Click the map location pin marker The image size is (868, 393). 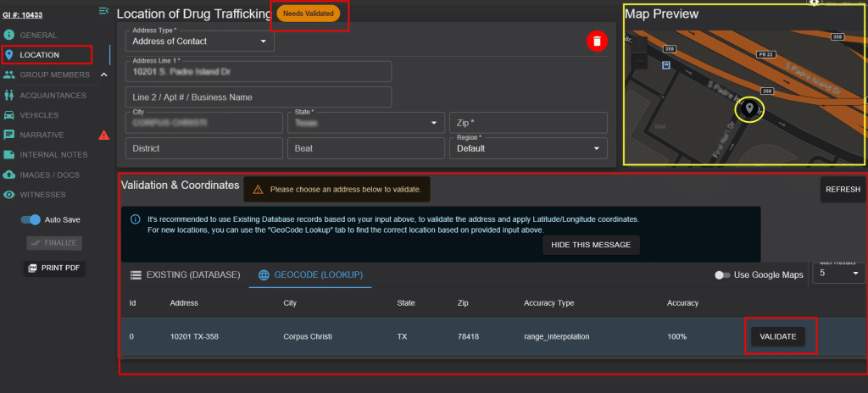coord(749,108)
